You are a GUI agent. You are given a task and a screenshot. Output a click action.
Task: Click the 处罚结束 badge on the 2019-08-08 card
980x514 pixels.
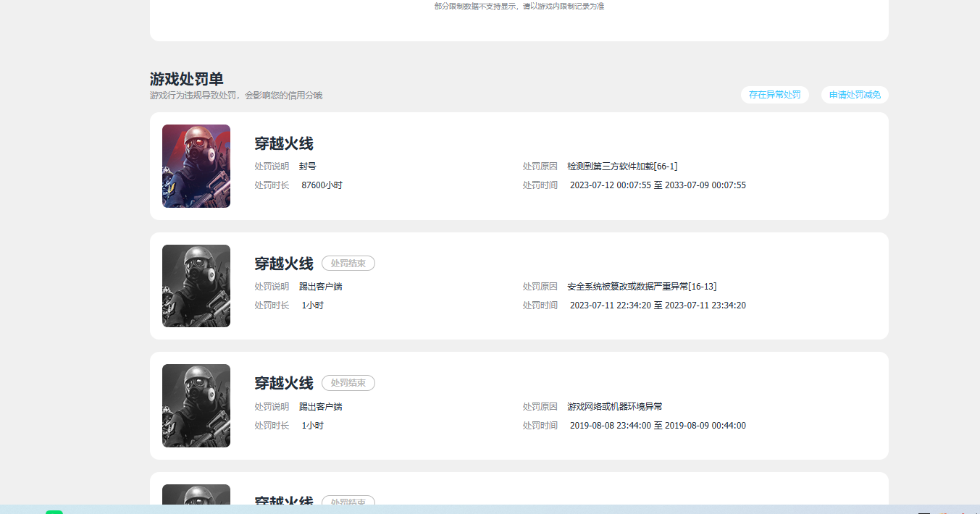click(x=348, y=383)
